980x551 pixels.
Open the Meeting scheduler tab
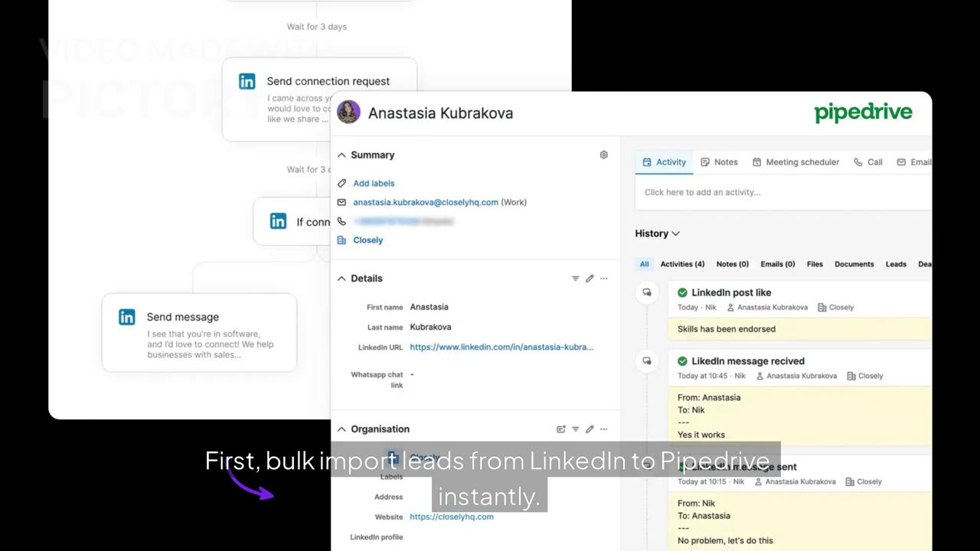795,162
